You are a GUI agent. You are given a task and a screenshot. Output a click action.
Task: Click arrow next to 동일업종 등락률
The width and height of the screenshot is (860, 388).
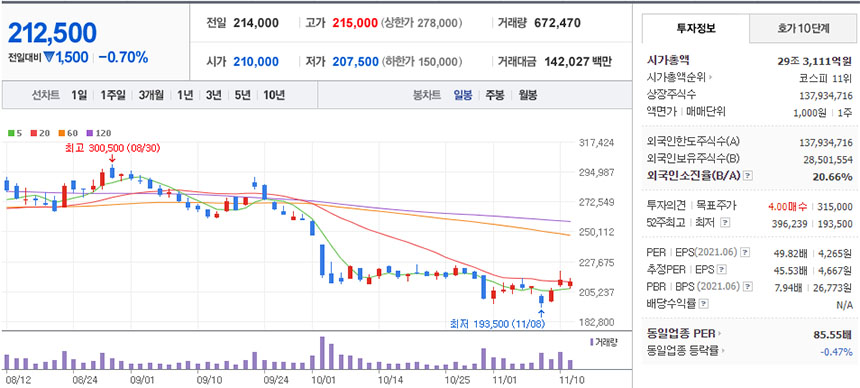click(723, 351)
